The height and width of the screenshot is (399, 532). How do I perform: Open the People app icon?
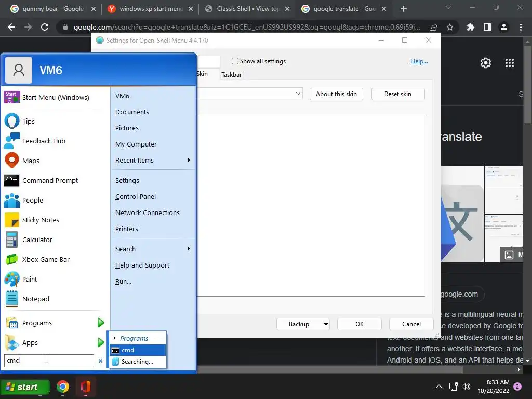pos(11,200)
